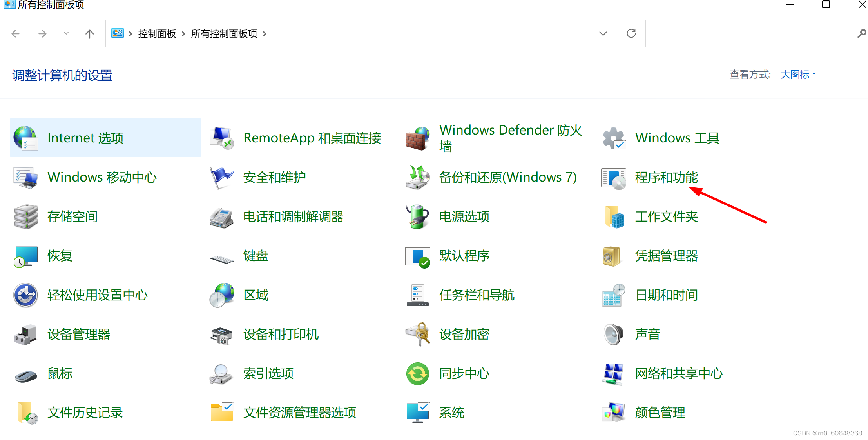
Task: Open the 设备管理器 icon
Action: click(25, 335)
